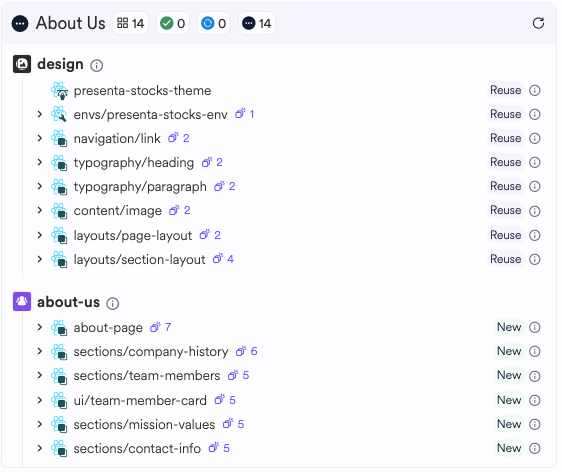
Task: Expand the sections/team-members row
Action: click(x=39, y=375)
